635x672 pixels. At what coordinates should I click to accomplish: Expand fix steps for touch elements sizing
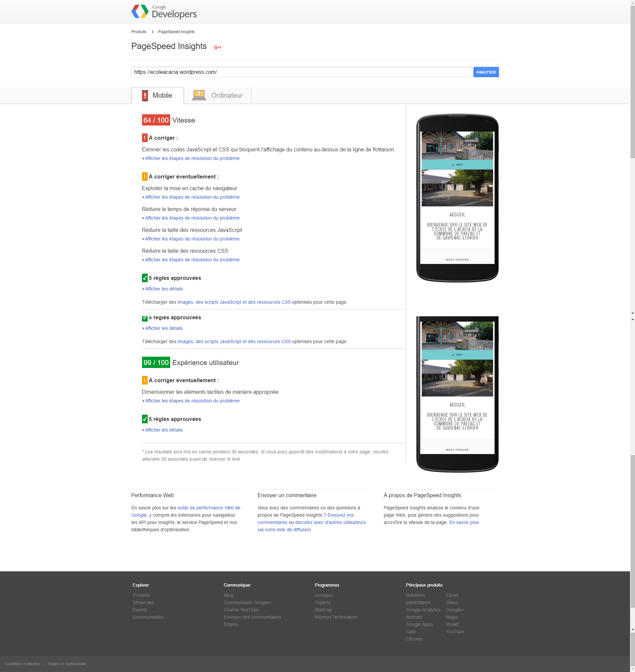(x=192, y=401)
